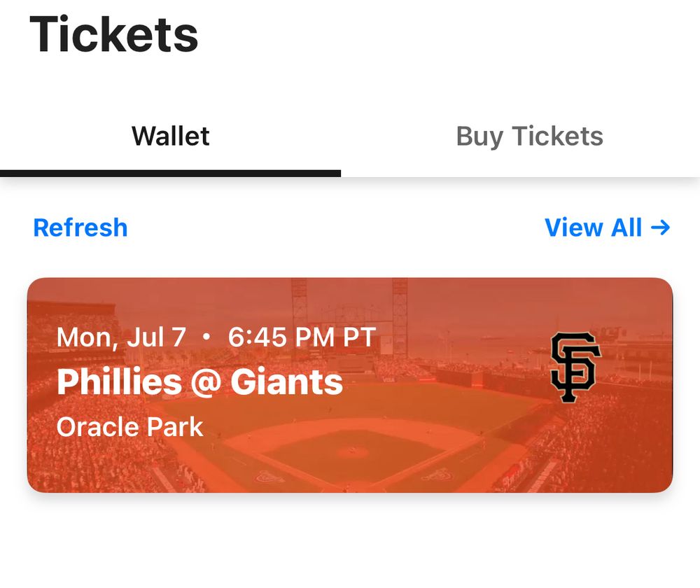Viewport: 700px width, 588px height.
Task: Select the Phillies @ Giants game title
Action: pos(199,381)
